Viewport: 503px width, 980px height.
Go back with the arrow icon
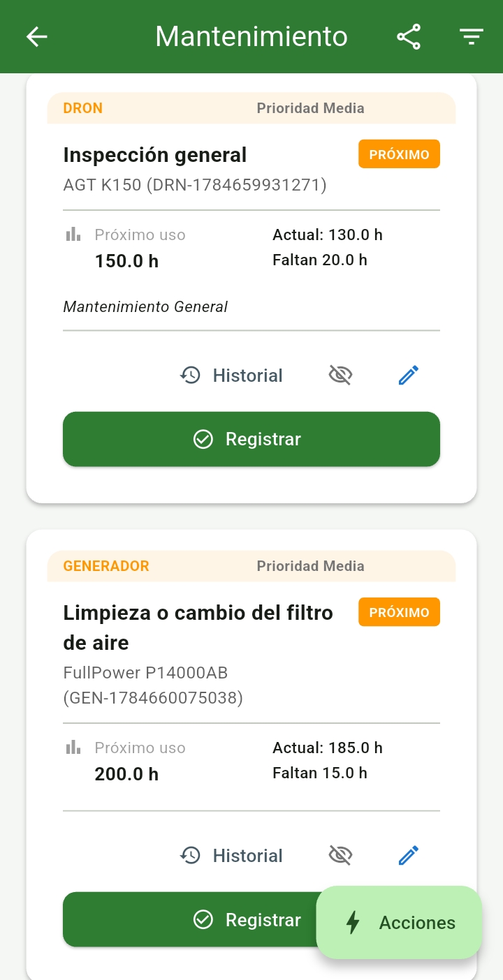coord(36,36)
